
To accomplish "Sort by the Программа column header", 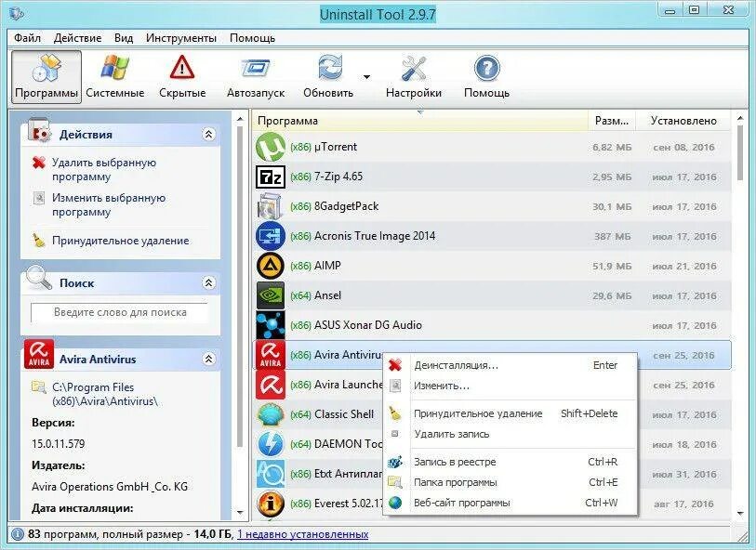I will coord(419,121).
